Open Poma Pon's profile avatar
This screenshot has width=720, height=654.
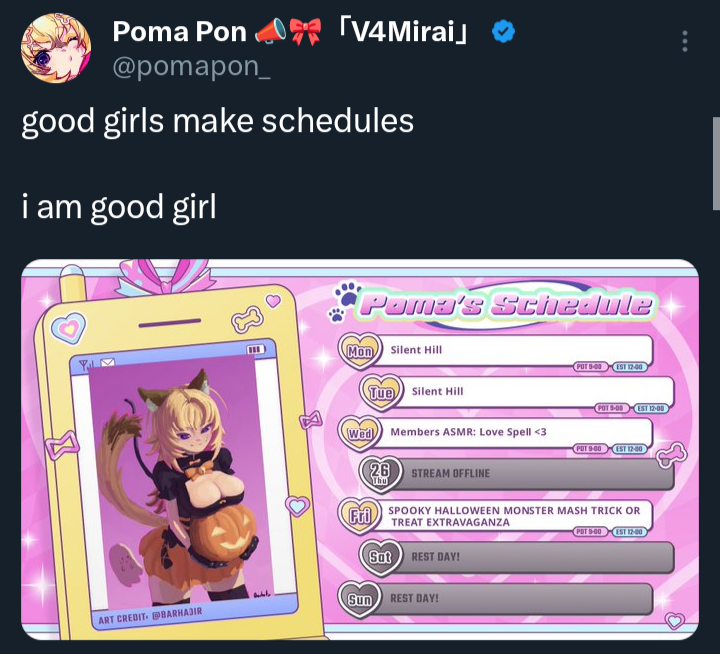point(56,48)
